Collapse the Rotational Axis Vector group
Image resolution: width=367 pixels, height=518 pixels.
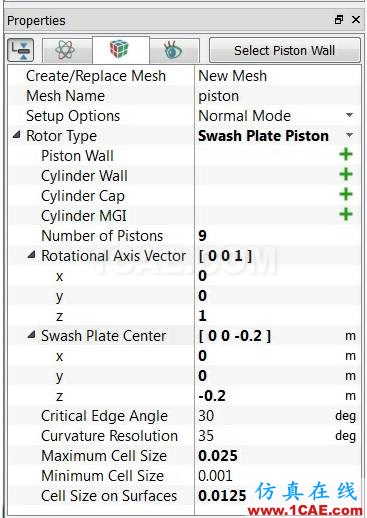[31, 255]
